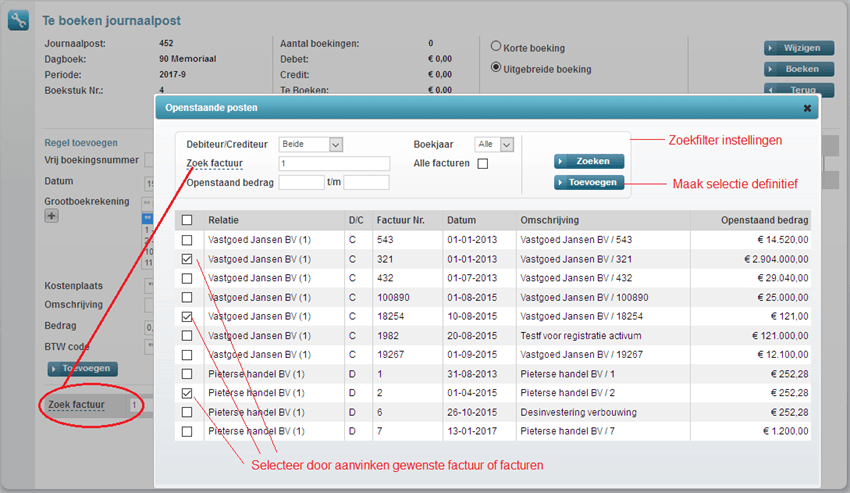Image resolution: width=850 pixels, height=493 pixels.
Task: Click Zoek factuur label in left panel
Action: point(76,405)
